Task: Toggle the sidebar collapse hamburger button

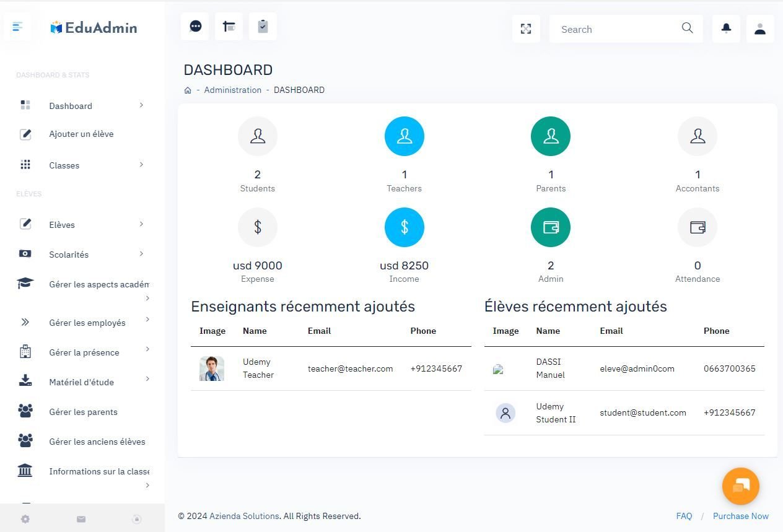Action: pyautogui.click(x=17, y=27)
